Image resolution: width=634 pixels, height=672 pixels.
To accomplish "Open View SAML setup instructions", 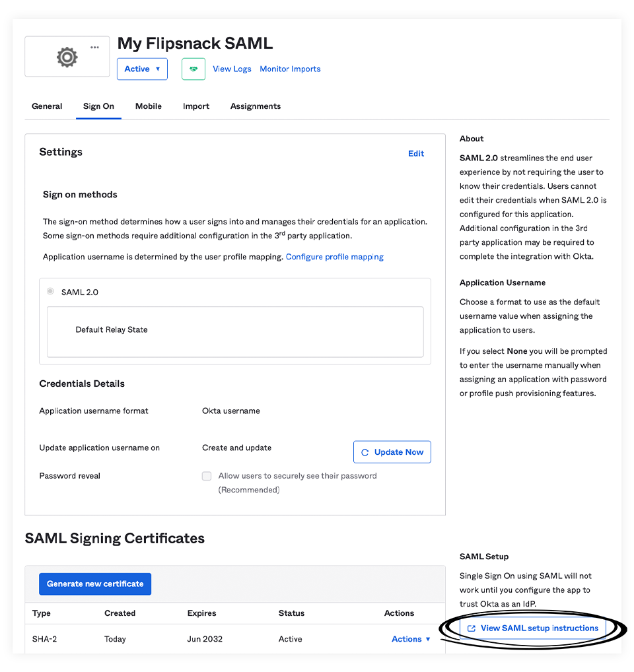I will (x=532, y=628).
